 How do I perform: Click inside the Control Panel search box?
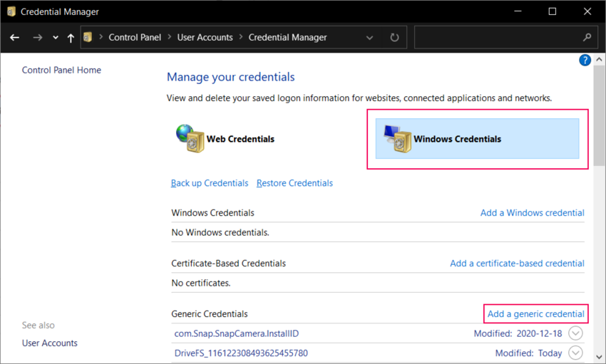click(499, 37)
